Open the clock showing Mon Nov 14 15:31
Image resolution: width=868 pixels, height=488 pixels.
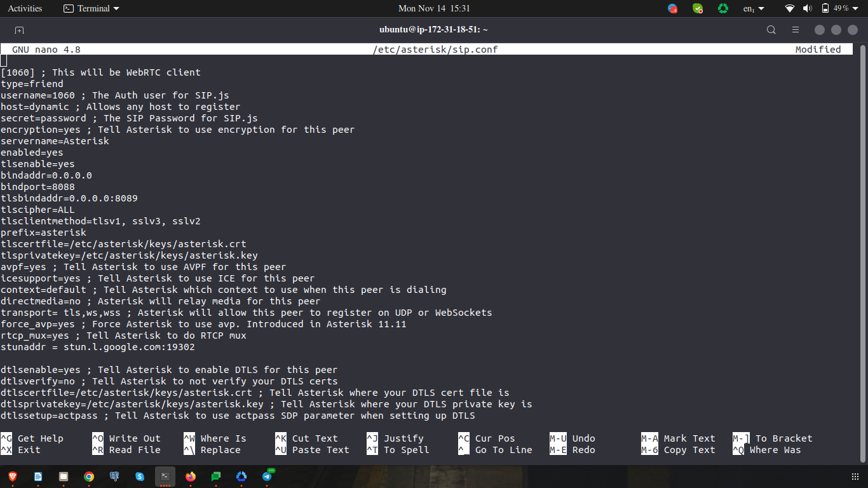[x=434, y=8]
